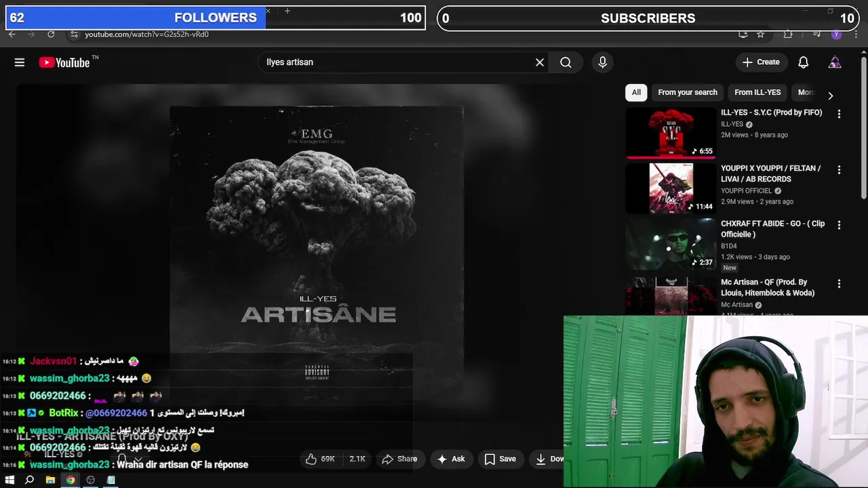868x488 pixels.
Task: Switch to Chrome in the taskbar
Action: pos(70,480)
